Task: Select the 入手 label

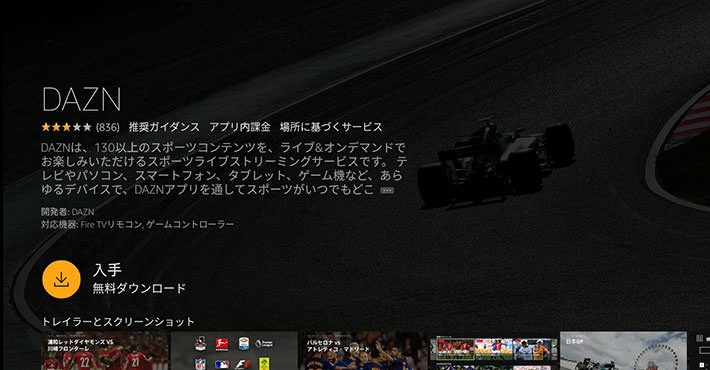Action: (107, 270)
